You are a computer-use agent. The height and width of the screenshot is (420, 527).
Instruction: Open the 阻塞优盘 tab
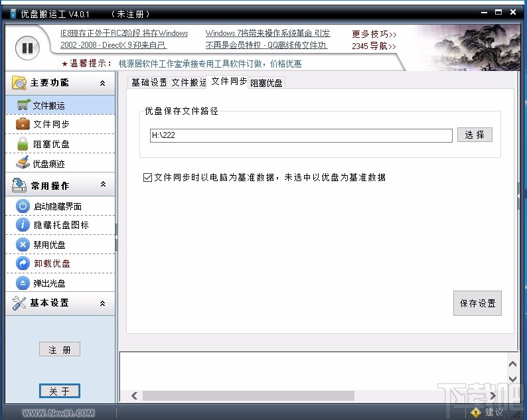point(266,83)
